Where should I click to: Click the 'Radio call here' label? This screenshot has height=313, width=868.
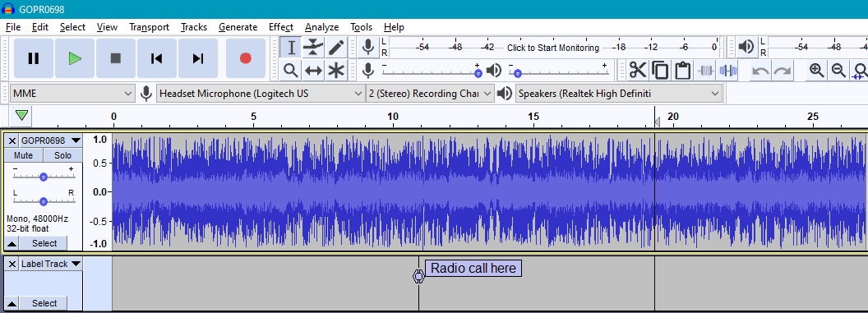(473, 269)
